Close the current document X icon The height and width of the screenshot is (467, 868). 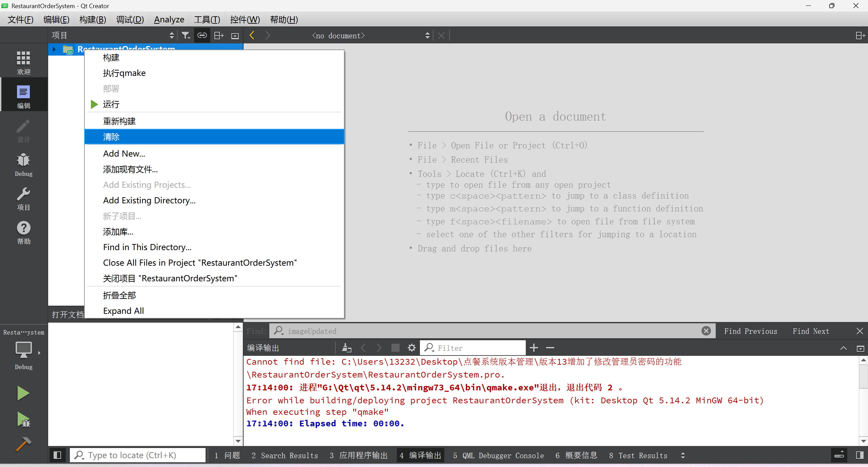441,36
